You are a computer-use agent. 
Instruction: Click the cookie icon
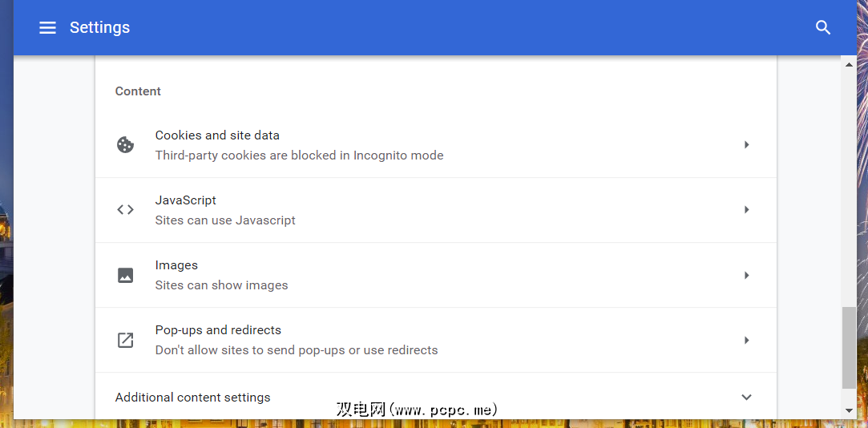tap(125, 145)
